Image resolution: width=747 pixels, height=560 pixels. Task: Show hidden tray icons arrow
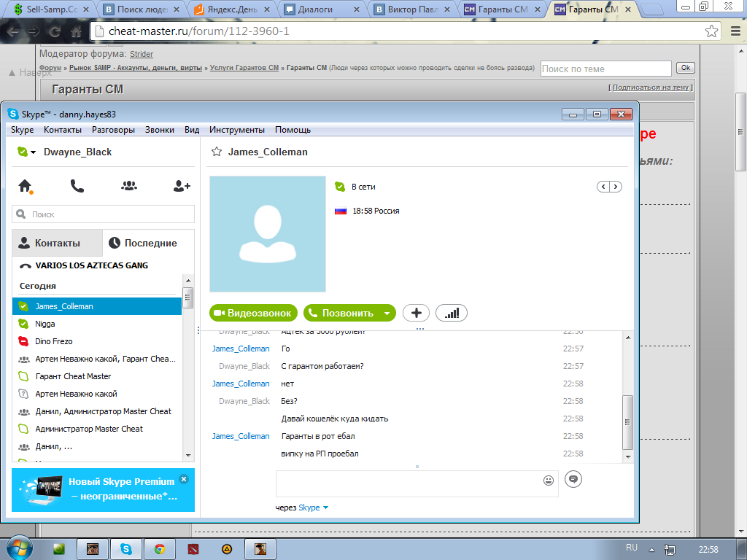tap(651, 550)
